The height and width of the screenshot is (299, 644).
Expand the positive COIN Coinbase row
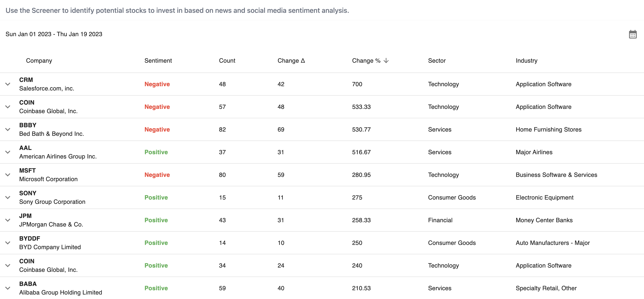pos(8,265)
